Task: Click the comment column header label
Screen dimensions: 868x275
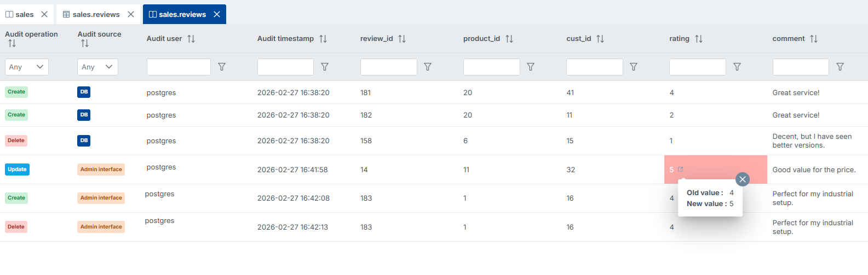Action: [789, 38]
